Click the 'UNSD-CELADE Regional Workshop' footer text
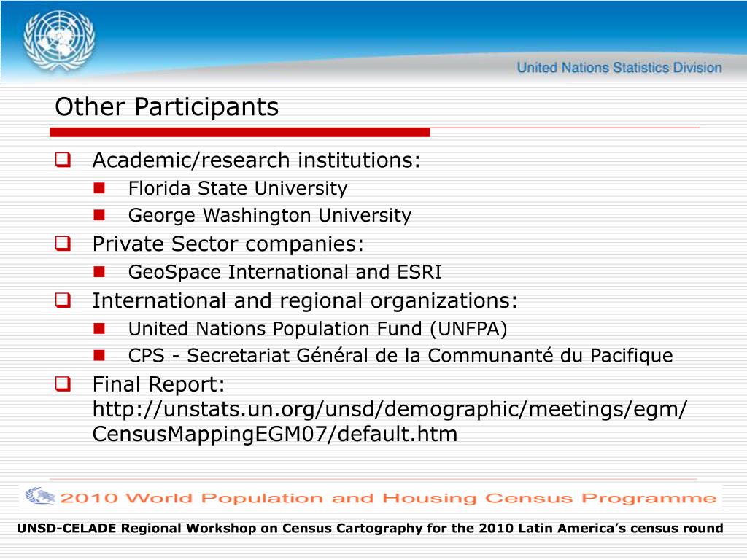Viewport: 747px width, 560px height. [x=370, y=528]
